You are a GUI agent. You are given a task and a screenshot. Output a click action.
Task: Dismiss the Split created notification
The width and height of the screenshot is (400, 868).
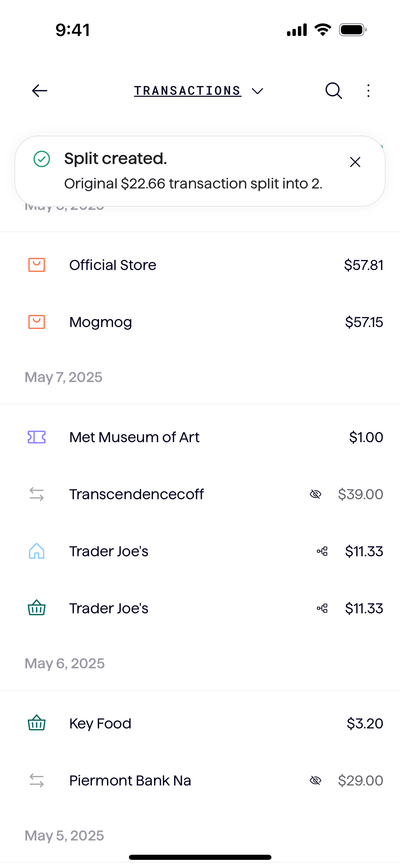point(355,162)
